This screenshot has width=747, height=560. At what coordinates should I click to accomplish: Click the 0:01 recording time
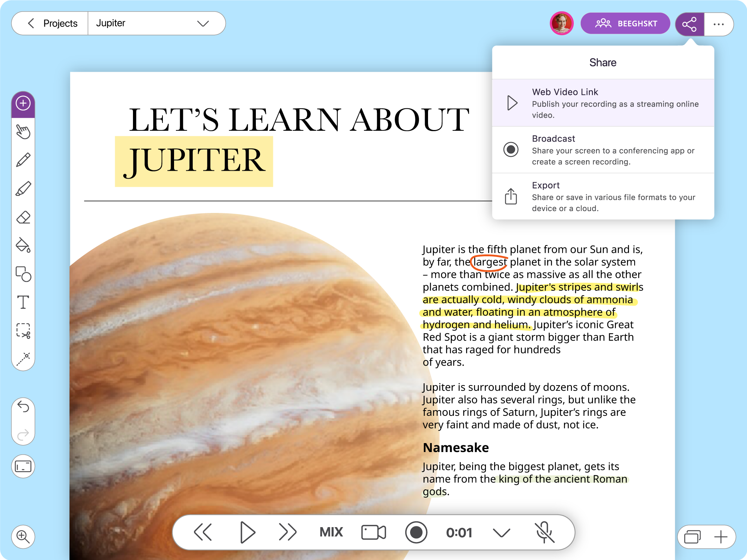[459, 532]
